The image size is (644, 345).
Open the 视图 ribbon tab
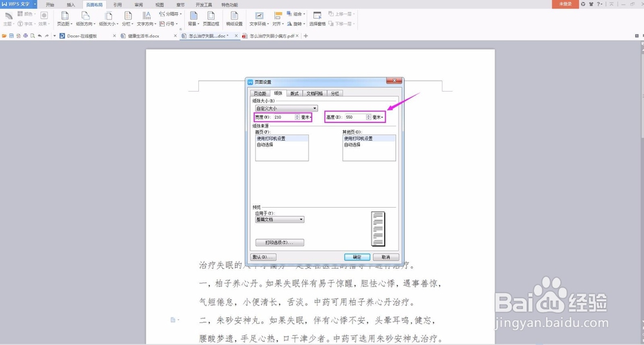pyautogui.click(x=160, y=5)
